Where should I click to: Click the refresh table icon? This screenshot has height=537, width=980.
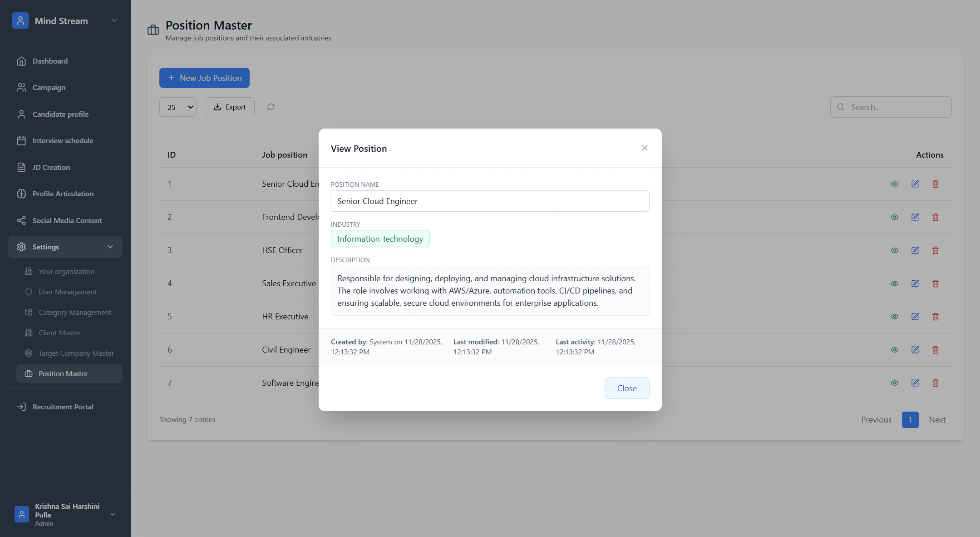[x=271, y=107]
